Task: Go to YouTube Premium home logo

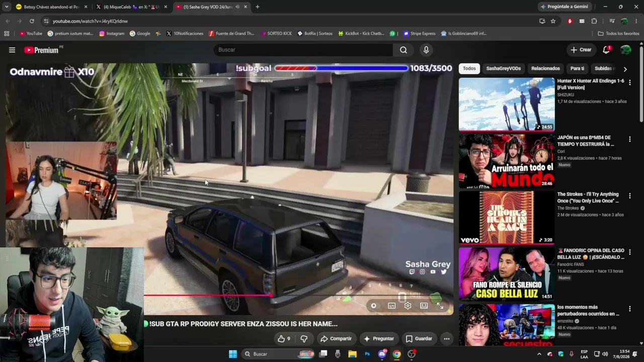Action: point(42,50)
